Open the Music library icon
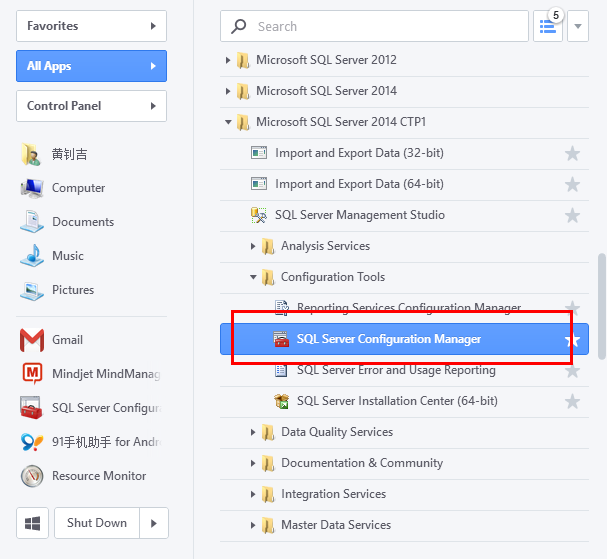Viewport: 607px width, 559px height. [32, 255]
